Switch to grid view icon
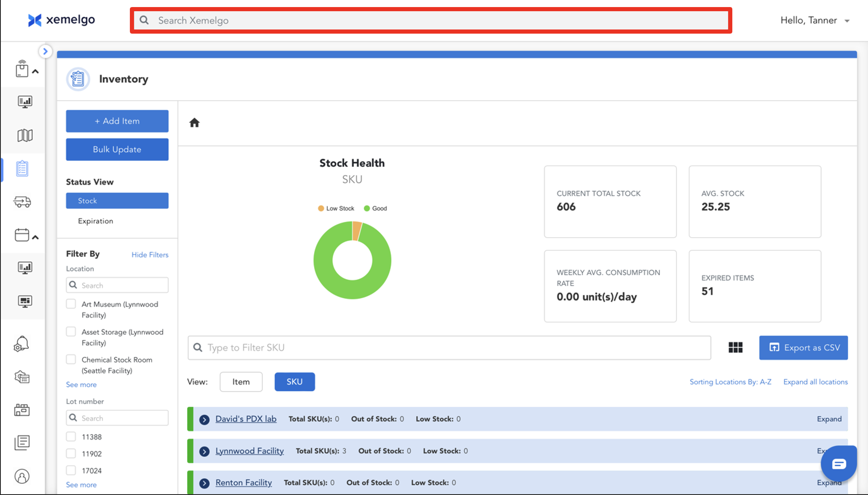The image size is (868, 495). pos(735,348)
